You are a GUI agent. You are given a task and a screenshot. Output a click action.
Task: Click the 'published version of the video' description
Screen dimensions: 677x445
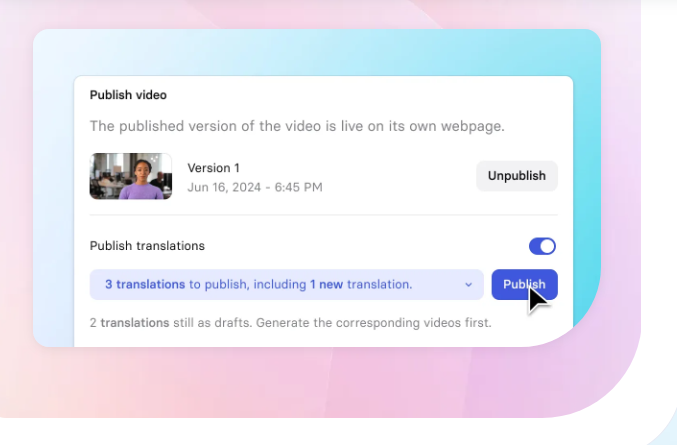click(x=297, y=126)
